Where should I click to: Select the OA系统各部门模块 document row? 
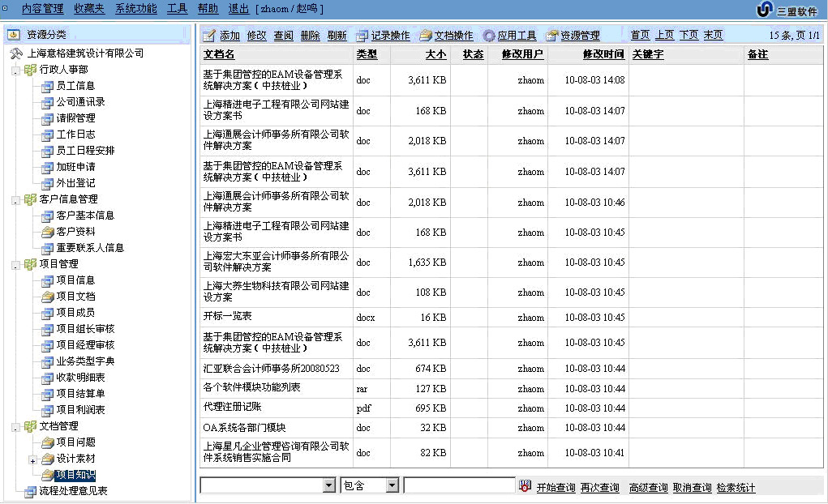pyautogui.click(x=511, y=428)
